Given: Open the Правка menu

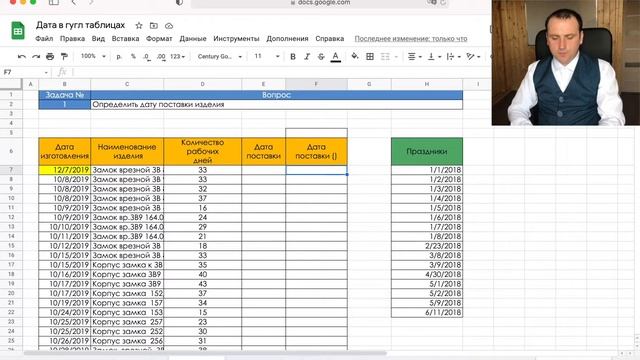Looking at the screenshot, I should (72, 39).
